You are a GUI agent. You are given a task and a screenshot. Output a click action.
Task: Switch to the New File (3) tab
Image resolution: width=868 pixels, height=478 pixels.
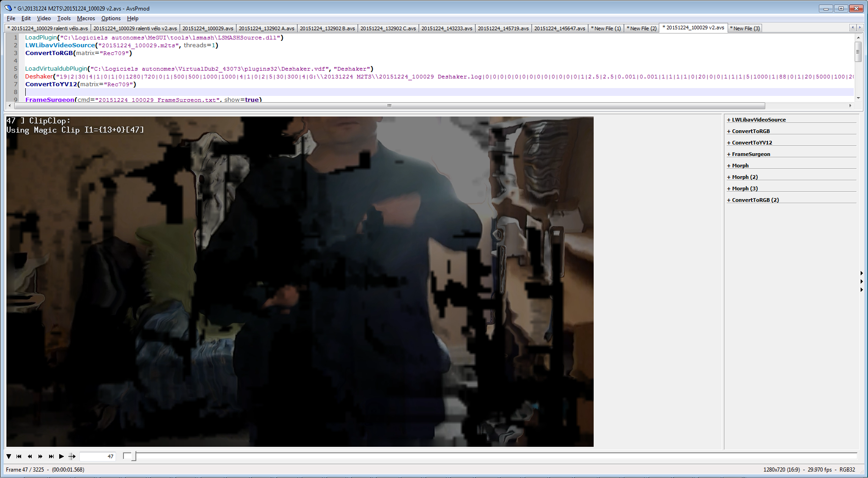click(x=745, y=28)
